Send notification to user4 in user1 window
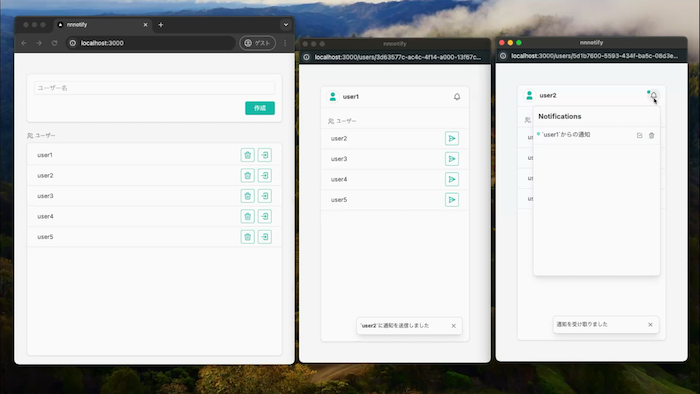Viewport: 700px width, 394px height. tap(452, 179)
